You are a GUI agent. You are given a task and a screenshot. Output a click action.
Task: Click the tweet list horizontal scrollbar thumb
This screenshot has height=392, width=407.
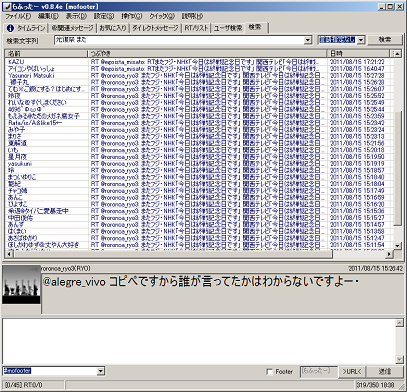coord(173,254)
